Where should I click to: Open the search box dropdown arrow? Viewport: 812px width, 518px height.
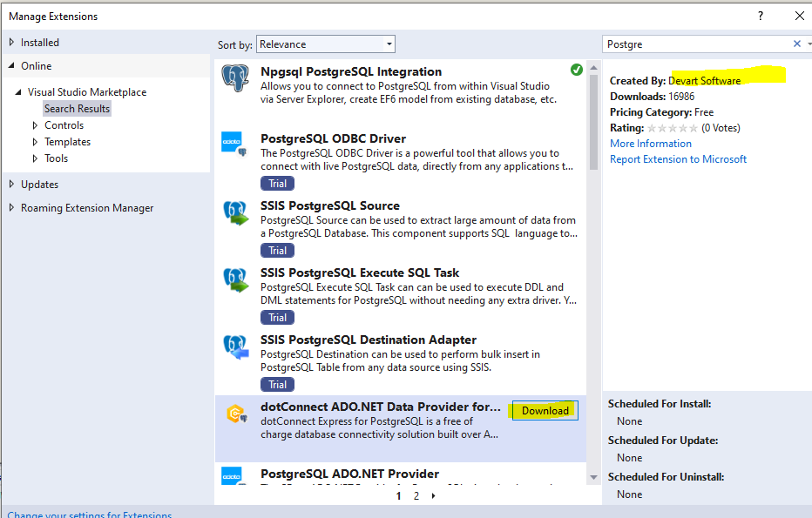809,44
